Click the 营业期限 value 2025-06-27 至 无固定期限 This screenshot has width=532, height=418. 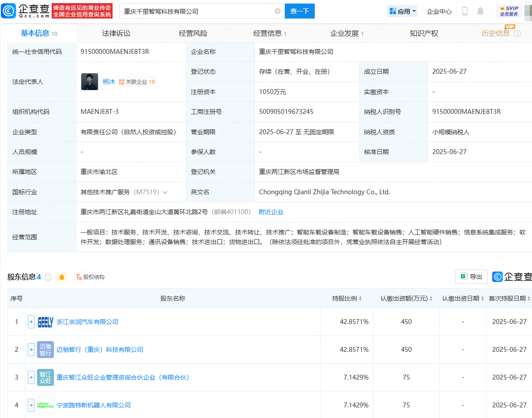point(296,132)
